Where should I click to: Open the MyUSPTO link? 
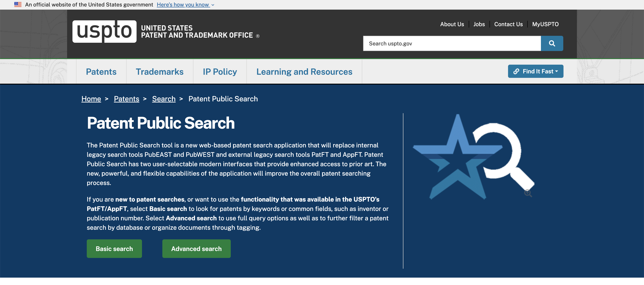pos(545,24)
